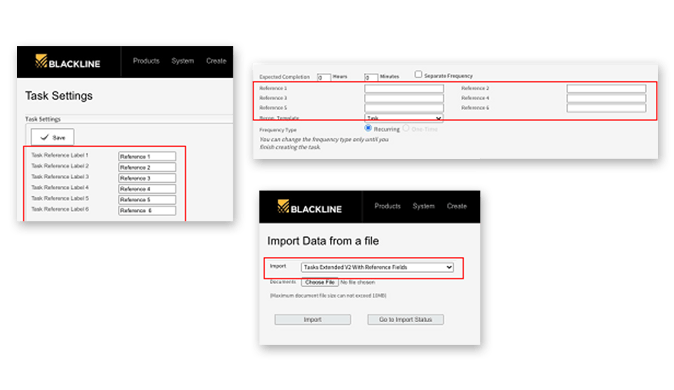Expand the Recon. Template dropdown
The width and height of the screenshot is (674, 390).
tap(404, 118)
